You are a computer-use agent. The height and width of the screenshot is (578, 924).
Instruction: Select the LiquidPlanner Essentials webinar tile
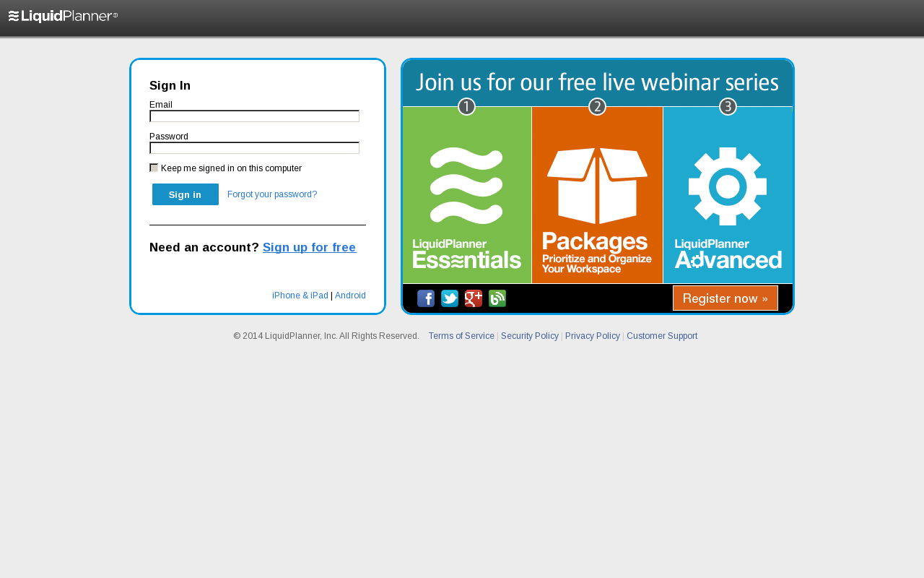coord(467,195)
